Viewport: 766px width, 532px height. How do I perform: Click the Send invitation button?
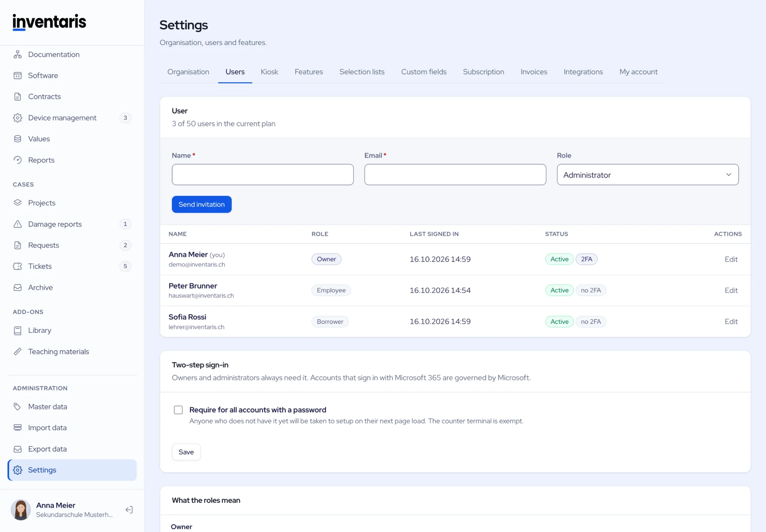pyautogui.click(x=201, y=204)
